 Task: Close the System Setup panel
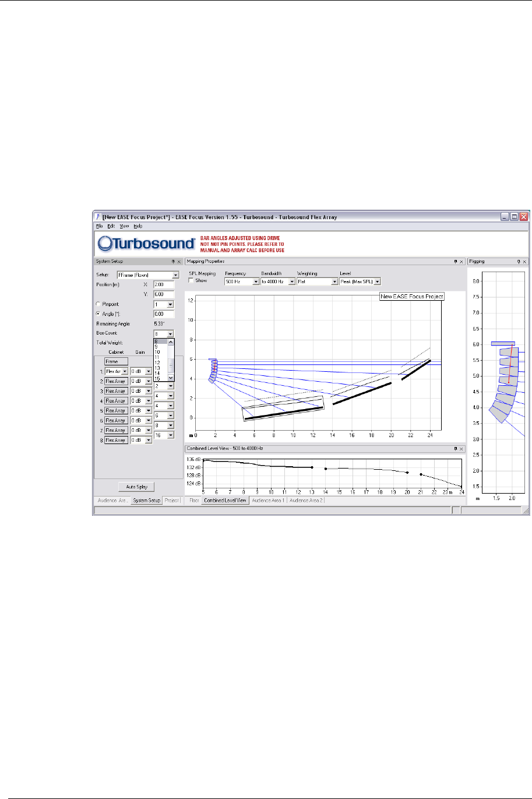coord(179,262)
